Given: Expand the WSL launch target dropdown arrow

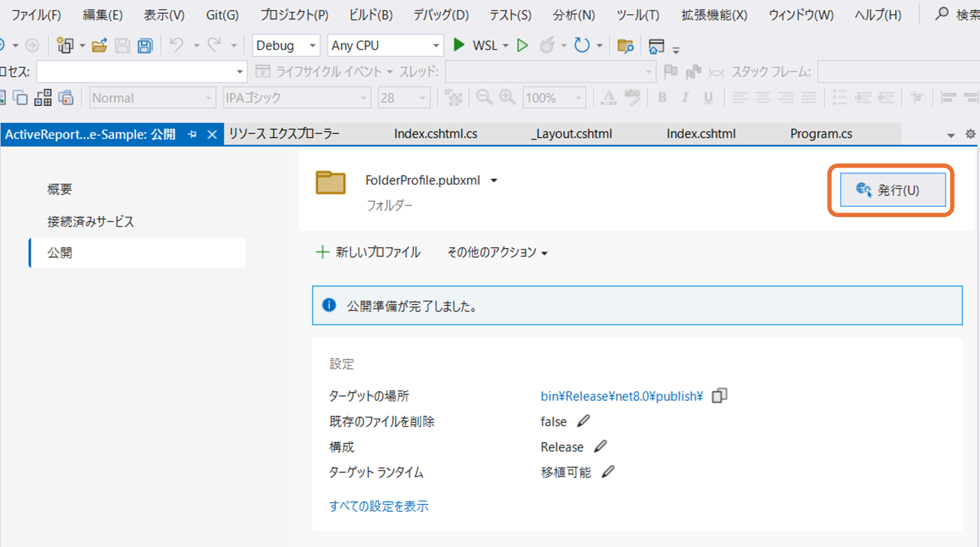Looking at the screenshot, I should click(x=506, y=45).
